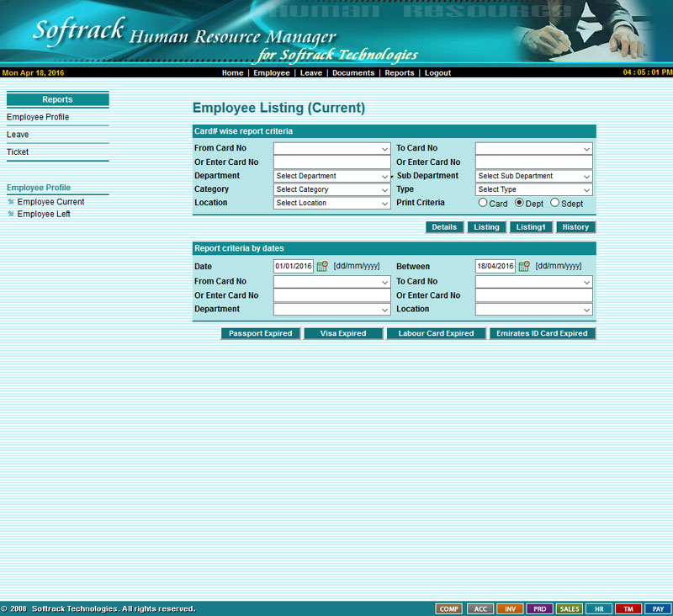Viewport: 673px width, 616px height.
Task: Open the Select Category dropdown
Action: (x=331, y=189)
